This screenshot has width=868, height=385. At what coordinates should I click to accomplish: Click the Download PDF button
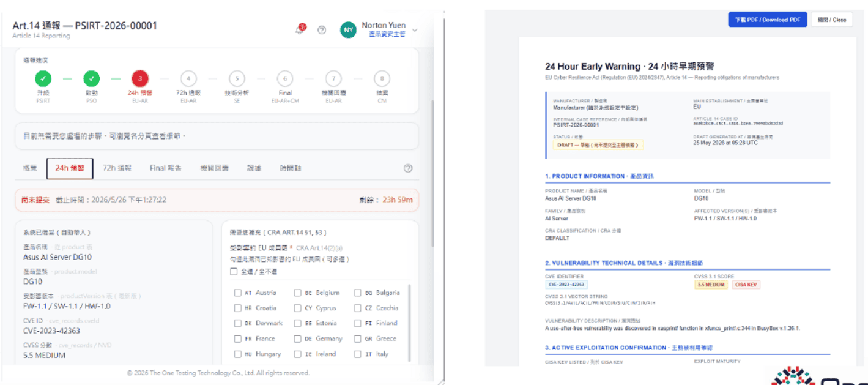[767, 20]
